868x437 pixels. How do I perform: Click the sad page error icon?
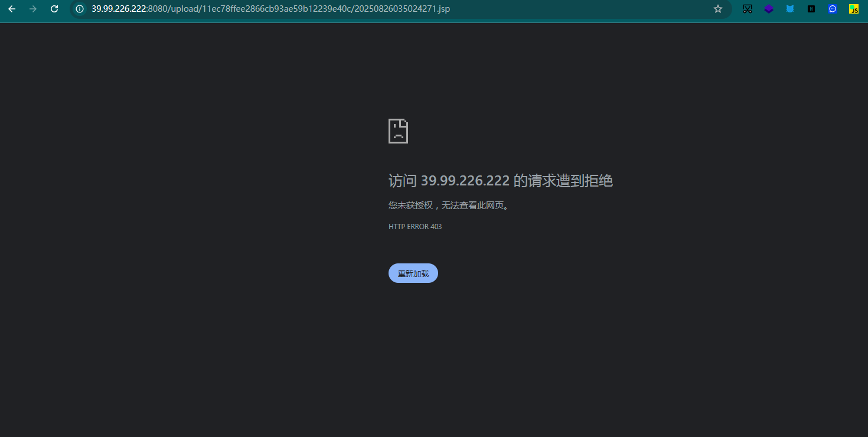398,131
